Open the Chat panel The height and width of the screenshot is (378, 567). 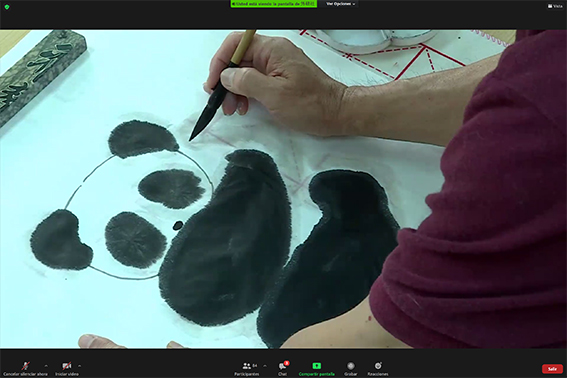282,369
